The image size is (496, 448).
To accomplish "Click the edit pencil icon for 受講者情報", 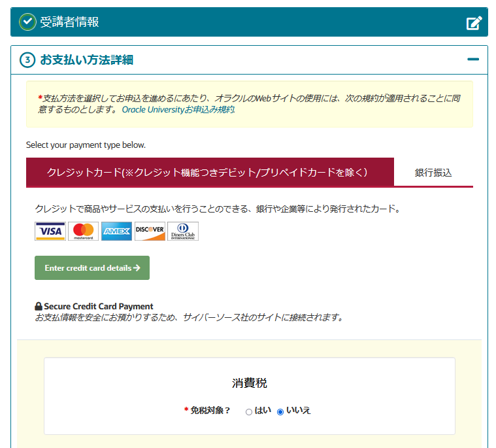I will point(474,23).
